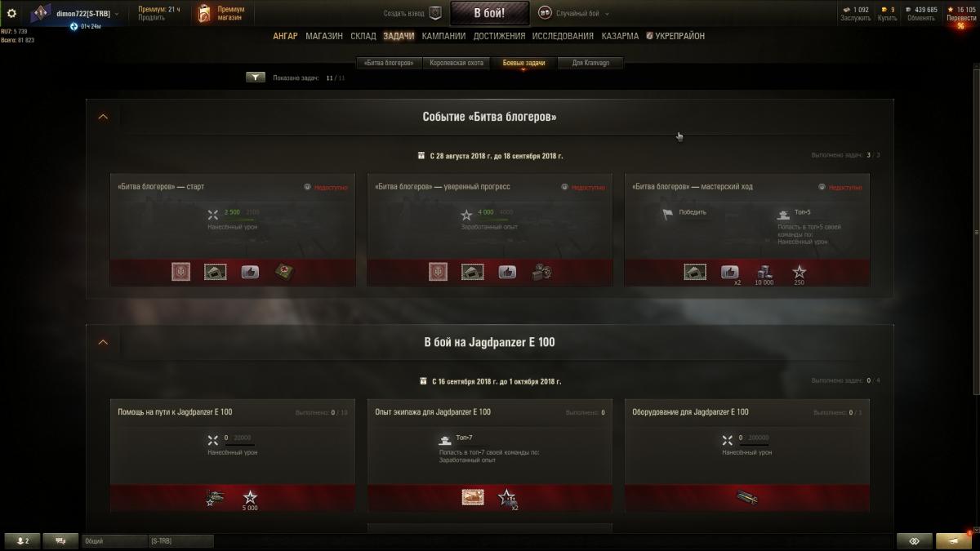Open the ИССЛЕДОВАНИЯ menu item
Image resolution: width=980 pixels, height=551 pixels.
click(563, 36)
